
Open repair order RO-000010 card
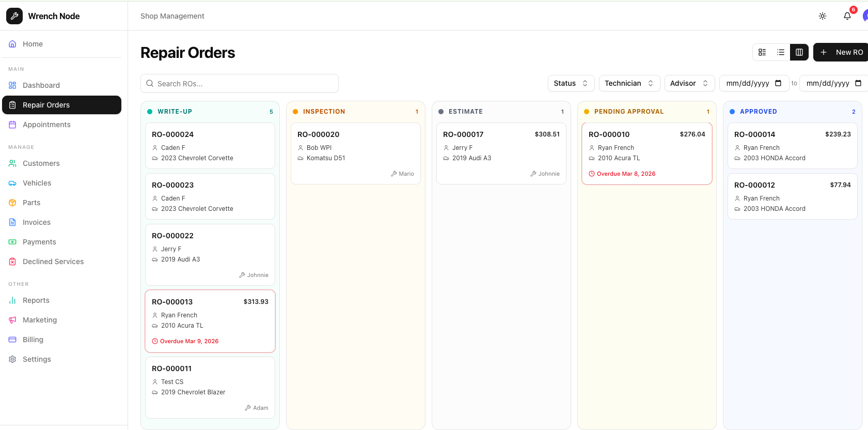point(646,153)
